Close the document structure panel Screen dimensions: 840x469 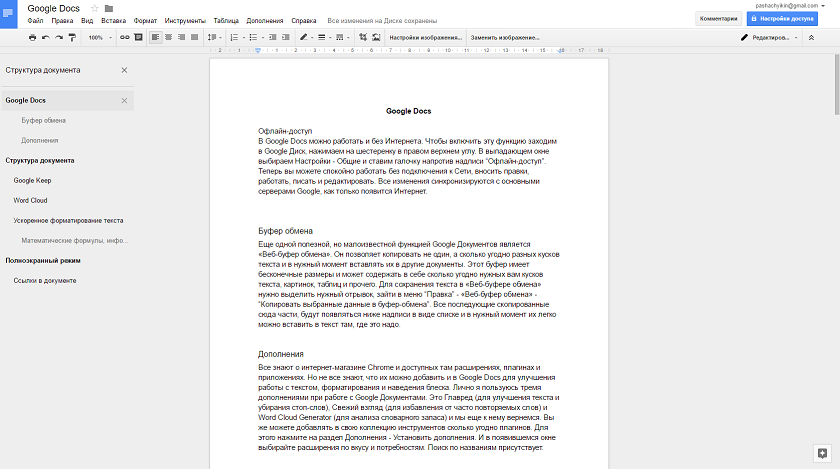[x=124, y=70]
